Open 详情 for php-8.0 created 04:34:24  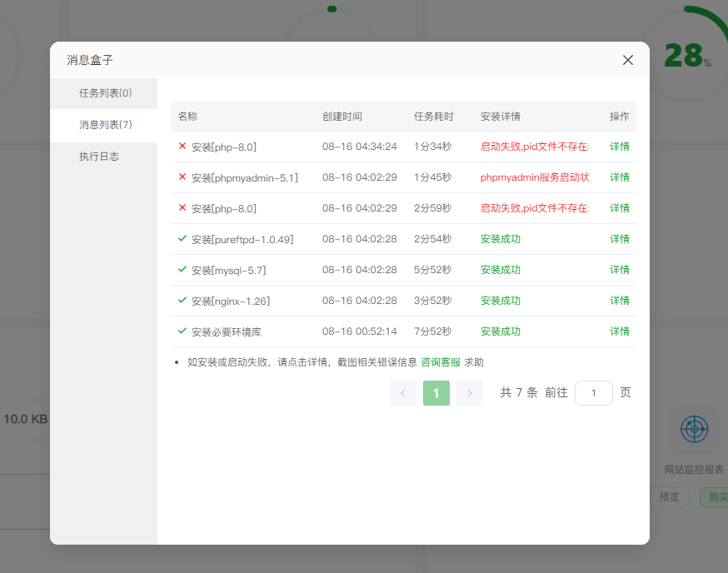620,147
